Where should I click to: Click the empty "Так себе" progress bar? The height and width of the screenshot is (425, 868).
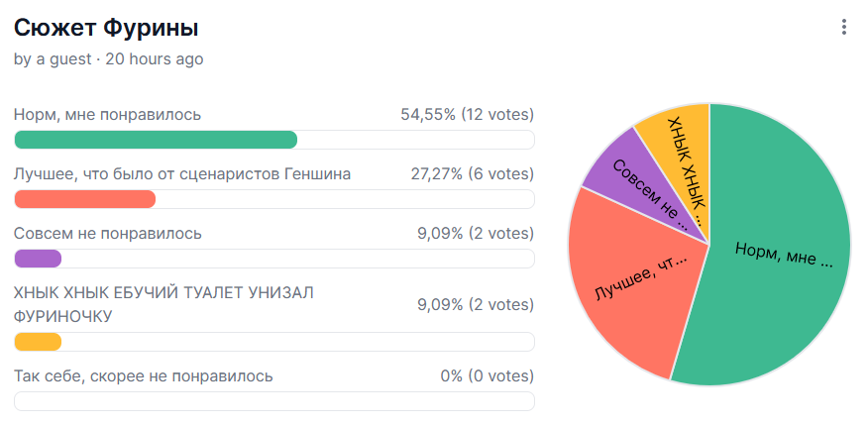pos(274,401)
